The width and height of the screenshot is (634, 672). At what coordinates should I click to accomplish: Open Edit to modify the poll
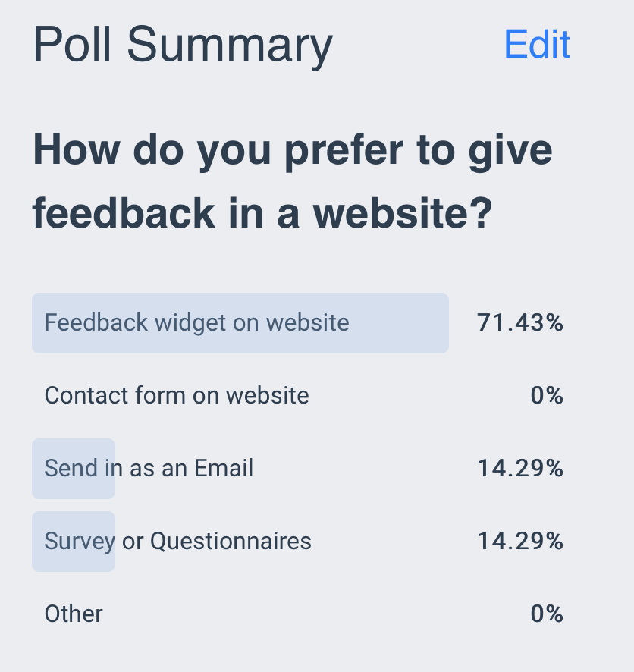[x=536, y=44]
